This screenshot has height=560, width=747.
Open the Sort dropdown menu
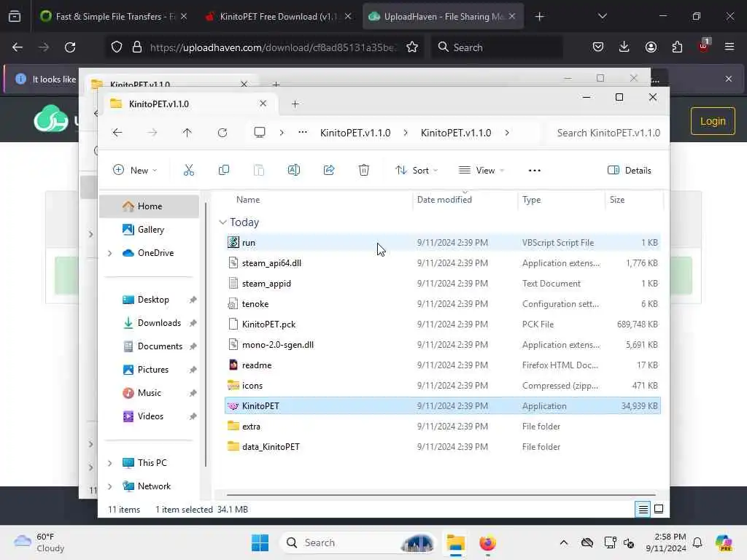pyautogui.click(x=417, y=170)
